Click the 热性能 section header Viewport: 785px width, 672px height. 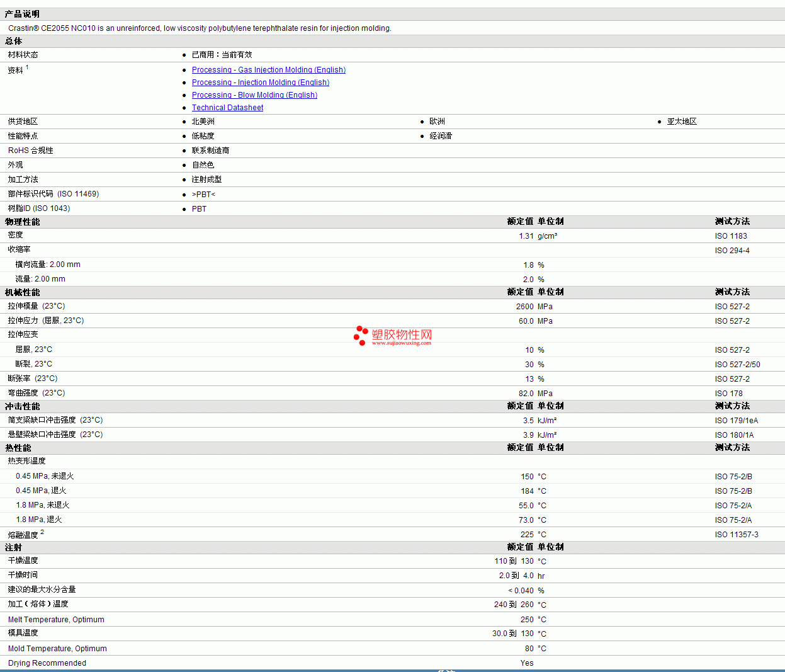tap(18, 448)
